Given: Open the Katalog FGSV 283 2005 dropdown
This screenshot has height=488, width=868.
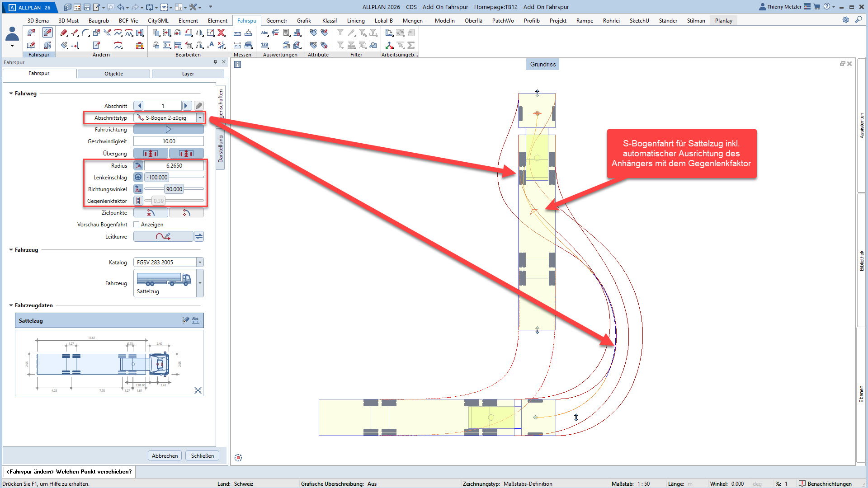Looking at the screenshot, I should coord(200,262).
